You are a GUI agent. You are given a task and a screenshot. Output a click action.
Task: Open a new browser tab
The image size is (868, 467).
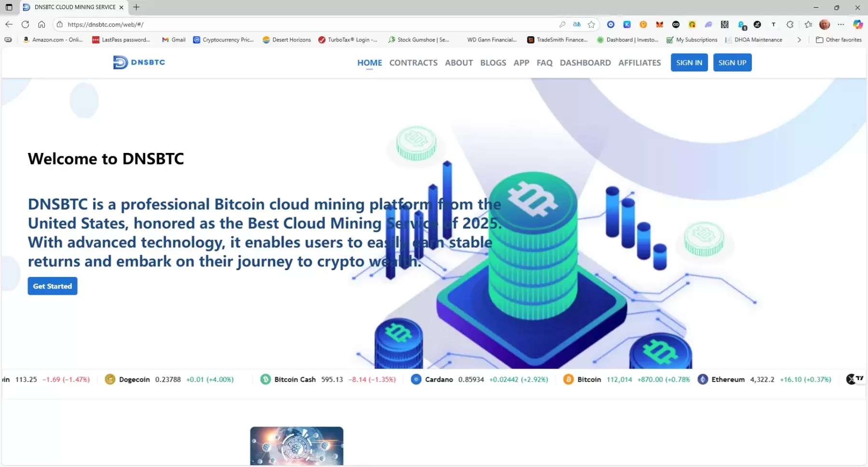coord(136,7)
